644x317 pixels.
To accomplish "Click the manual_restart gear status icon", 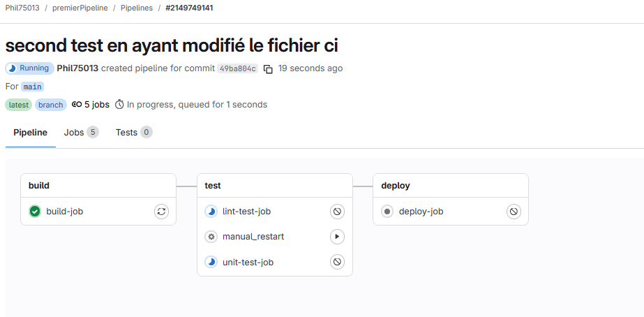I will (x=211, y=237).
